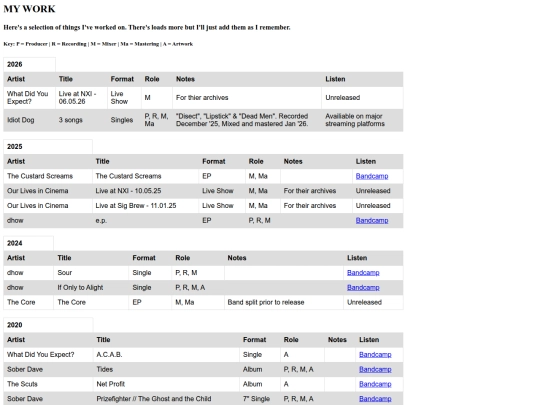Click the '3 songs' title cell
The width and height of the screenshot is (540, 405).
click(81, 120)
